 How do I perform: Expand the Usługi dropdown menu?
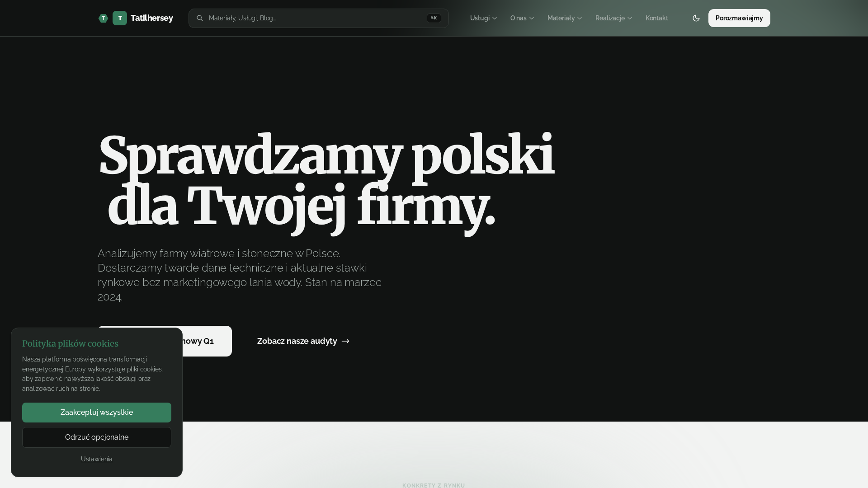(484, 18)
